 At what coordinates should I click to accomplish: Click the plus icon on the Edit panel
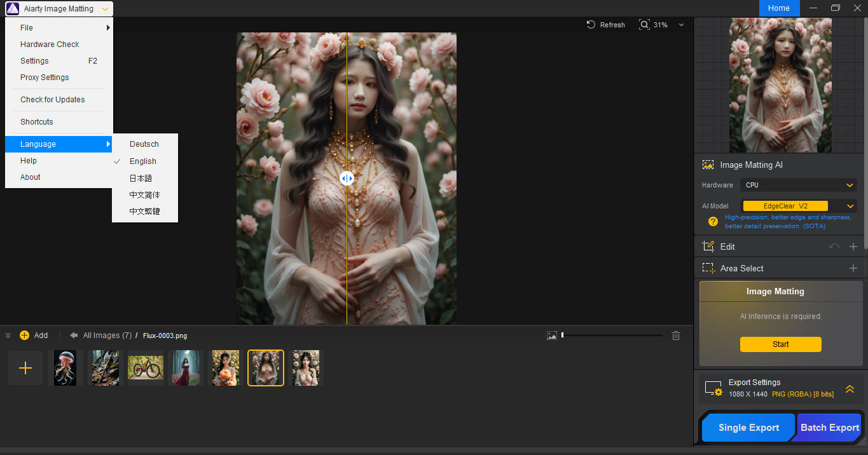pyautogui.click(x=853, y=247)
